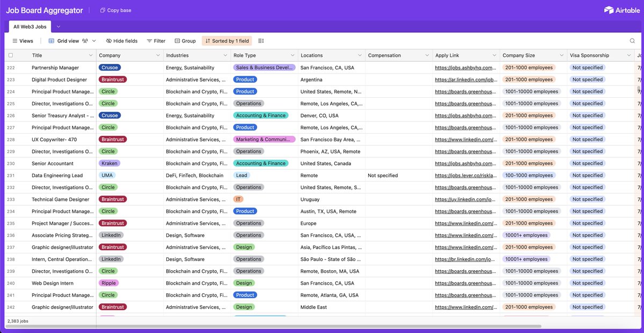This screenshot has width=644, height=333.
Task: Click the Sales & Business Development role tag
Action: tap(265, 68)
